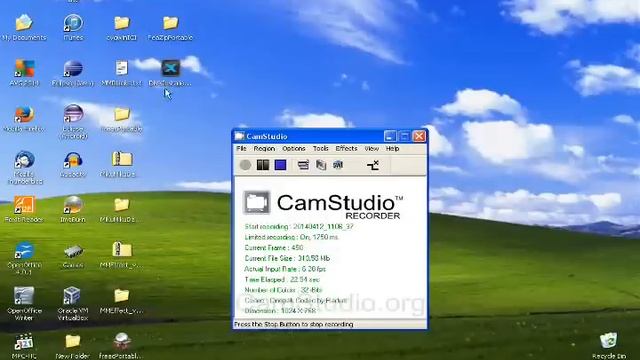Click the rightmost CamStudio toolbar icon
Viewport: 640px width, 360px height.
(373, 165)
